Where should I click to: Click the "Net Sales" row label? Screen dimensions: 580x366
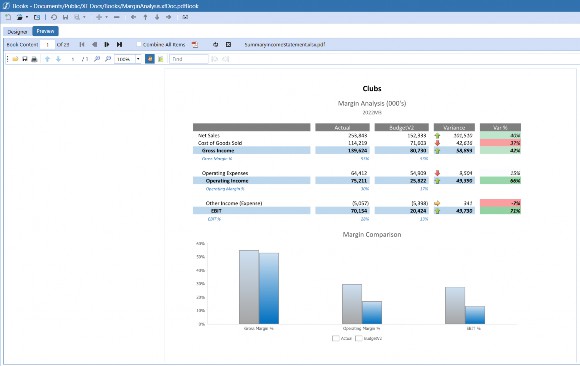pos(209,135)
